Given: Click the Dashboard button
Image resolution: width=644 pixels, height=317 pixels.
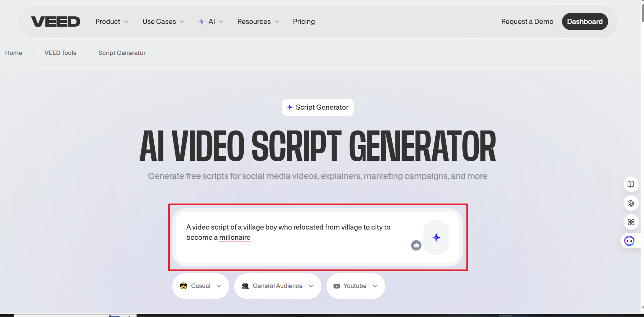Looking at the screenshot, I should click(585, 21).
